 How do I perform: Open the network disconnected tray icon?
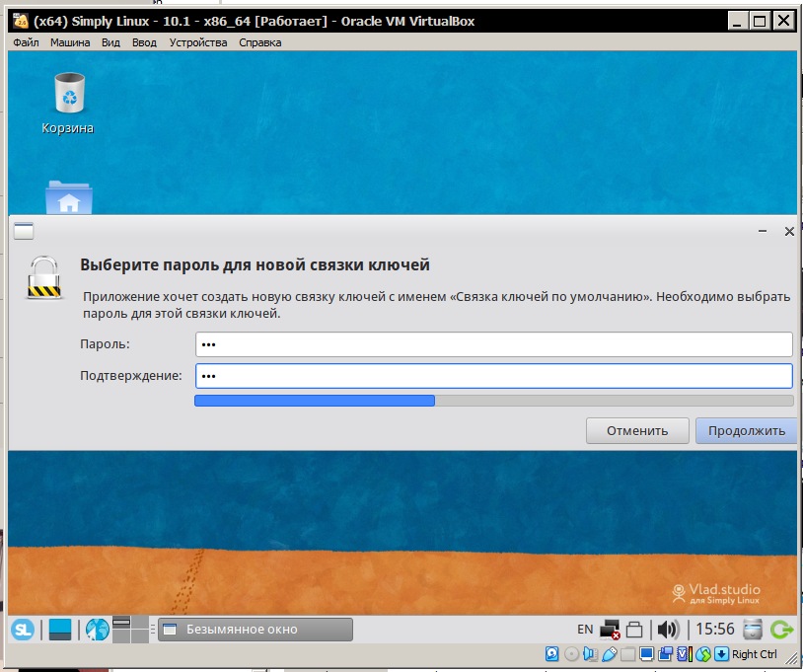tap(610, 630)
